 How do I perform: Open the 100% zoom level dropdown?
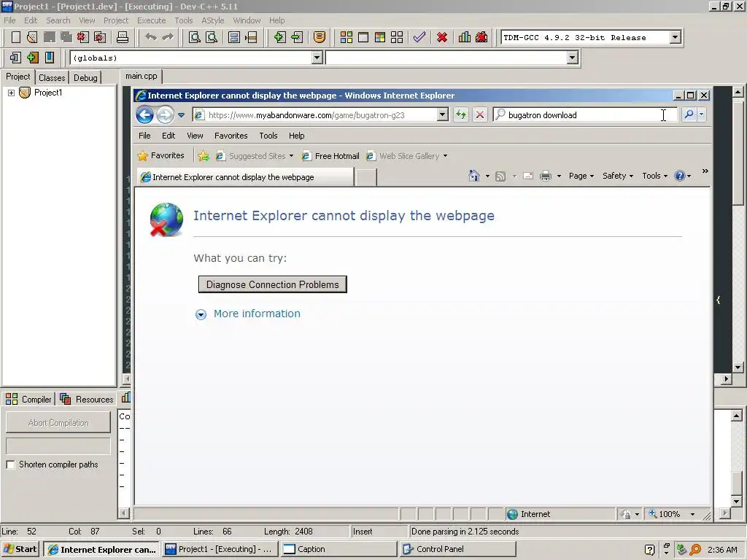693,514
